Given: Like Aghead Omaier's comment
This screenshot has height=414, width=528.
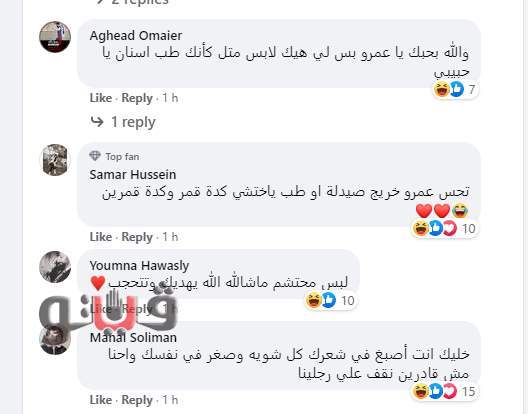Looking at the screenshot, I should [x=101, y=98].
